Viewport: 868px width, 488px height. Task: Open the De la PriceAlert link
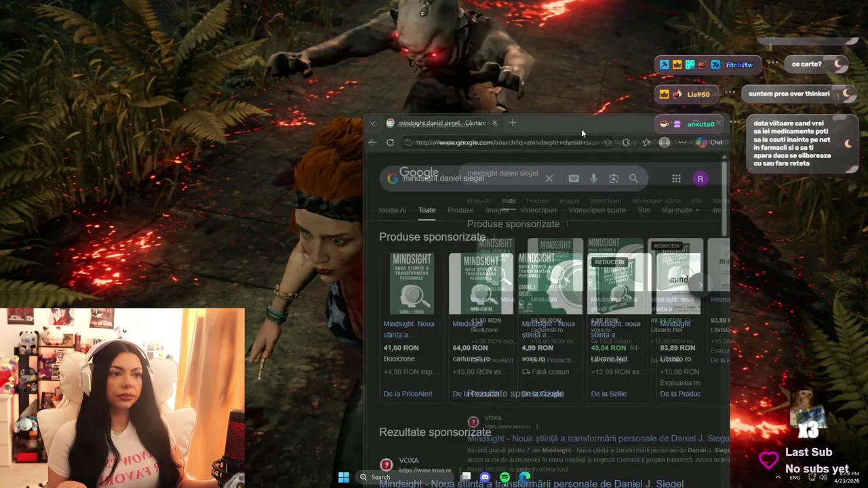coord(408,394)
